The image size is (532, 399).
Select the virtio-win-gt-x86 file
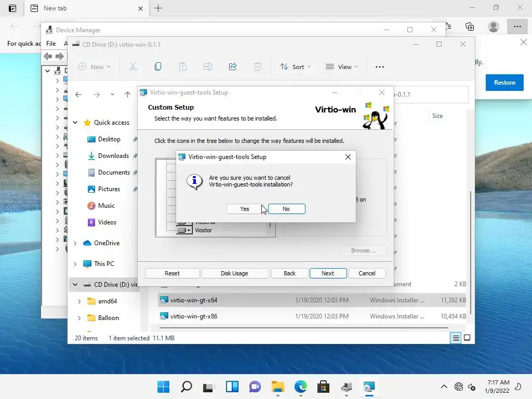tap(312, 316)
